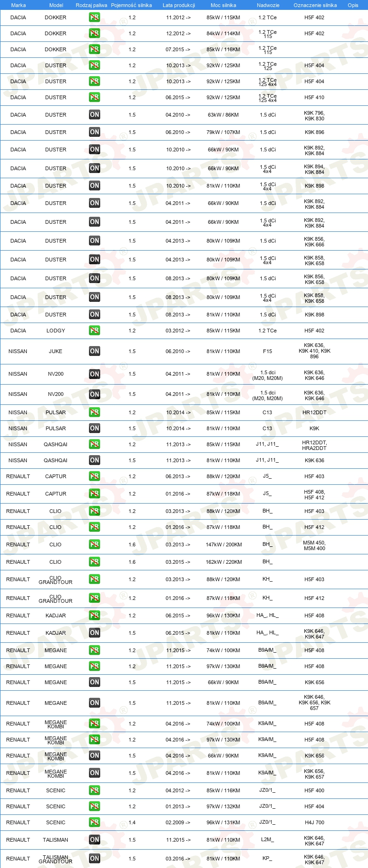Click the Lata produkcji column header
The image size is (368, 868).
coord(178,5)
